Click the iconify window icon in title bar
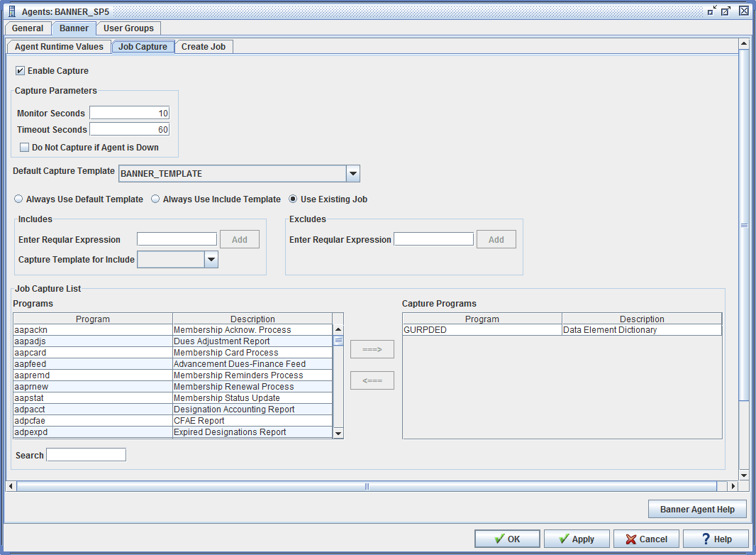The height and width of the screenshot is (555, 756). [712, 11]
